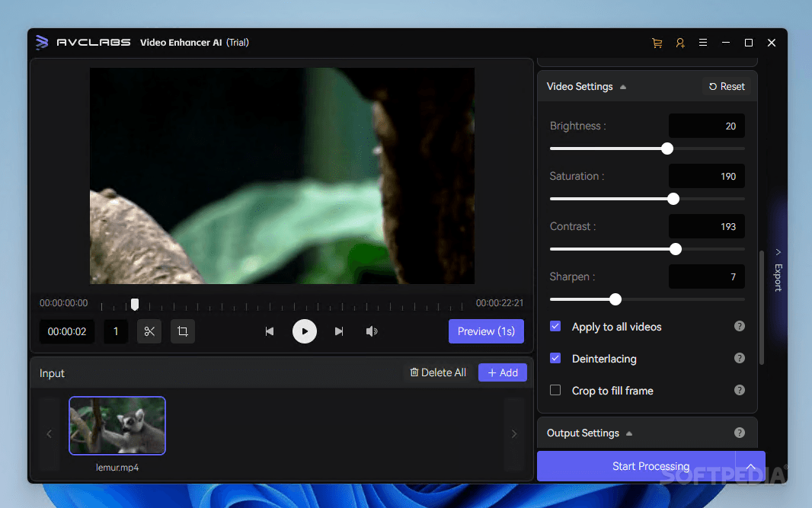
Task: Adjust the Contrast slider handle
Action: point(676,249)
